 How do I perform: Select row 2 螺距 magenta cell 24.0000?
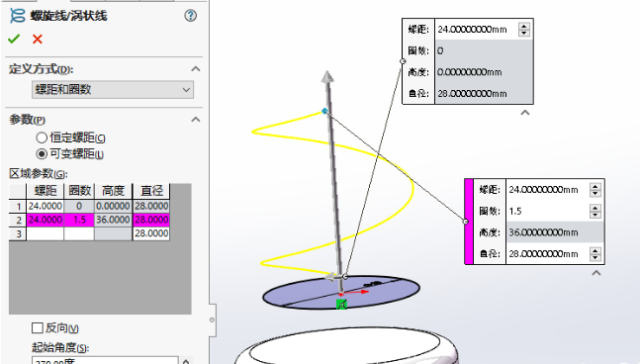[x=45, y=220]
